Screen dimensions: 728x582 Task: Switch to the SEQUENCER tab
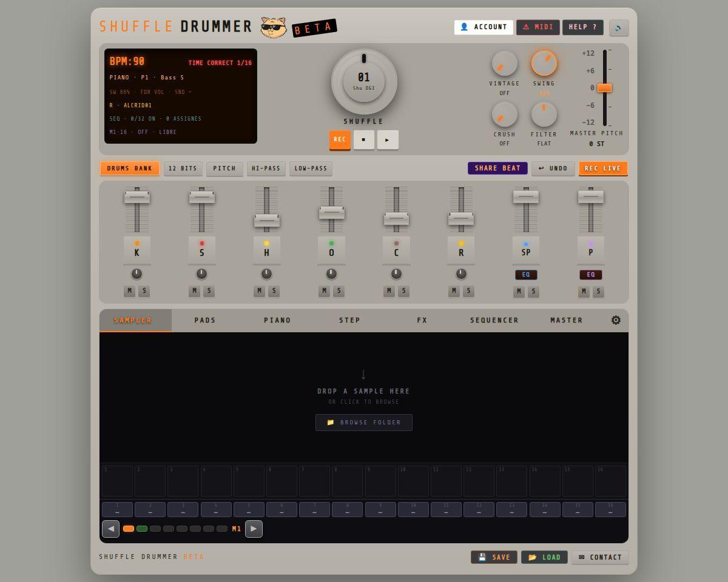tap(494, 320)
